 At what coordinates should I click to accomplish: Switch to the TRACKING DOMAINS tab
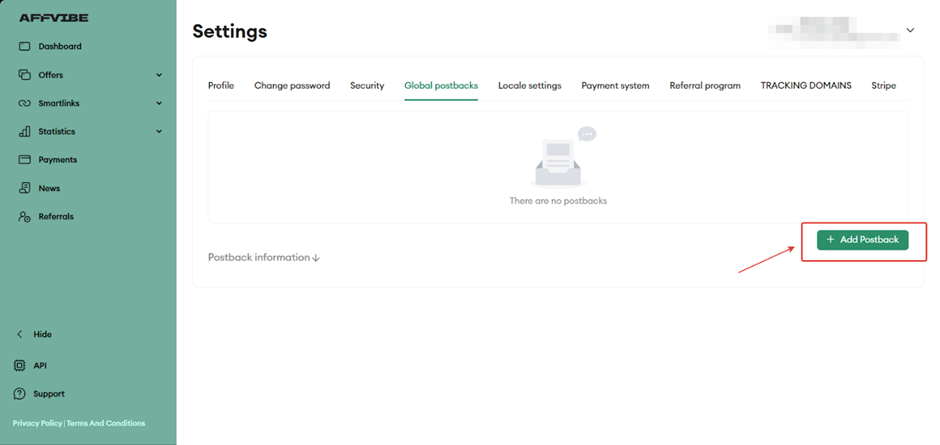[805, 86]
